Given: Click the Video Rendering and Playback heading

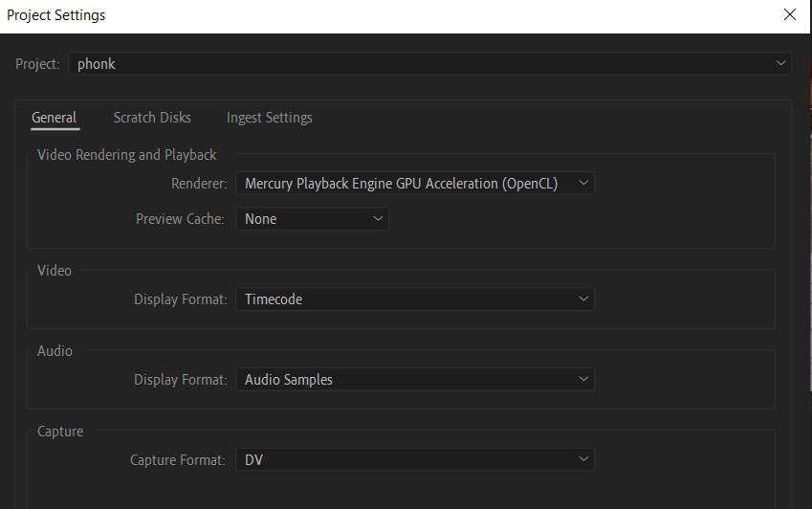Looking at the screenshot, I should (127, 155).
